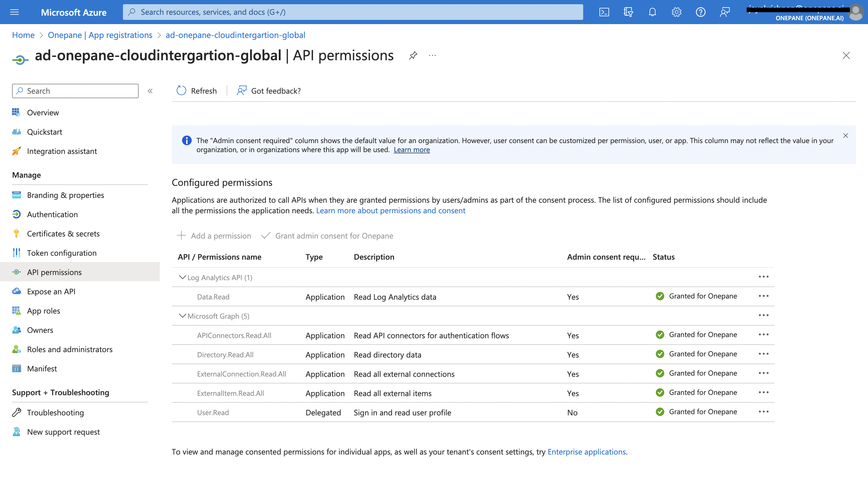Click Grant admin consent for Onepane
The width and height of the screenshot is (868, 491).
coord(327,236)
